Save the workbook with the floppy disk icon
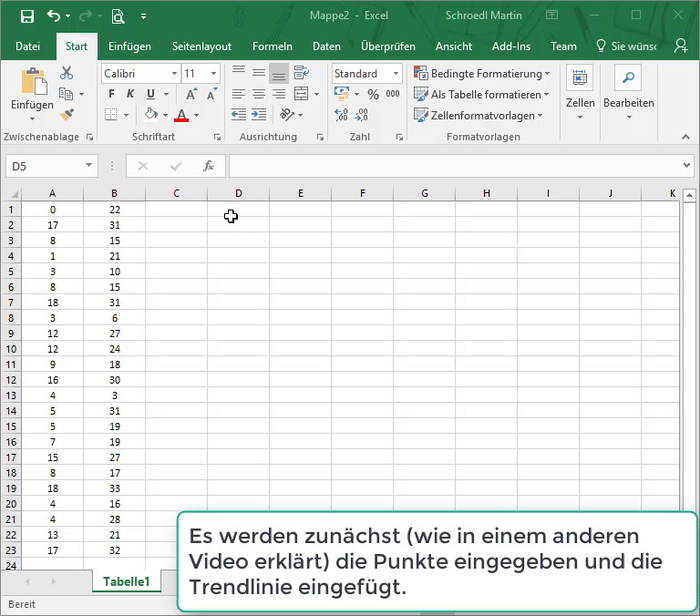This screenshot has height=616, width=700. 27,16
